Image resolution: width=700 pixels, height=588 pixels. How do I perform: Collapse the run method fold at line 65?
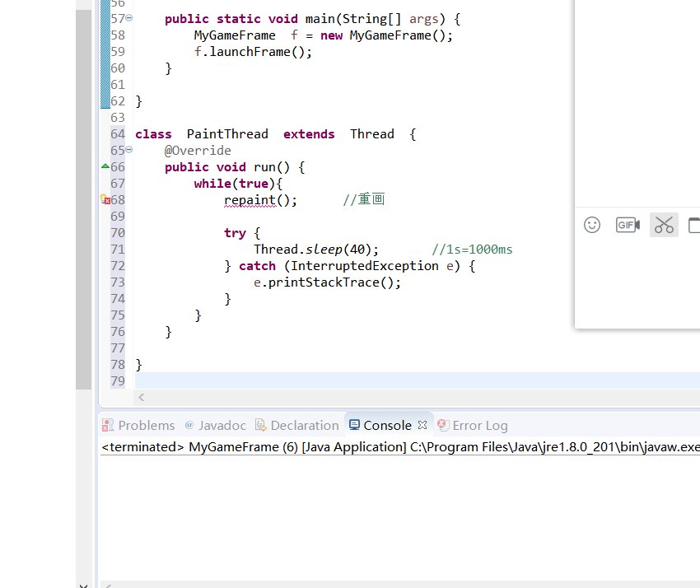click(129, 150)
